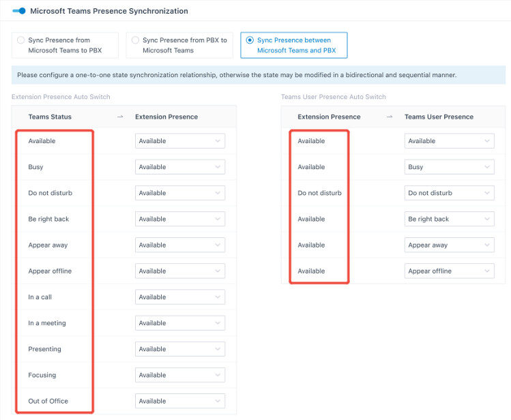Image resolution: width=511 pixels, height=420 pixels.
Task: Click chevron arrow in Out of Office dropdown
Action: pos(218,402)
